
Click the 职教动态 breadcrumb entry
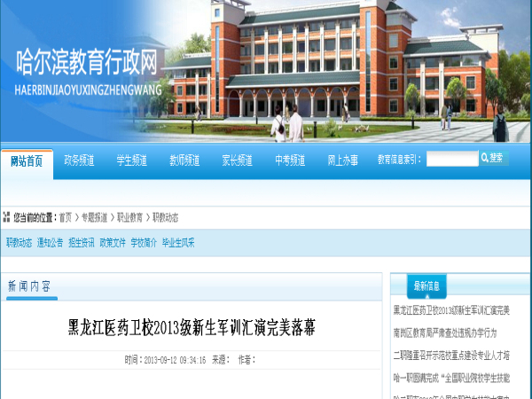click(x=166, y=217)
